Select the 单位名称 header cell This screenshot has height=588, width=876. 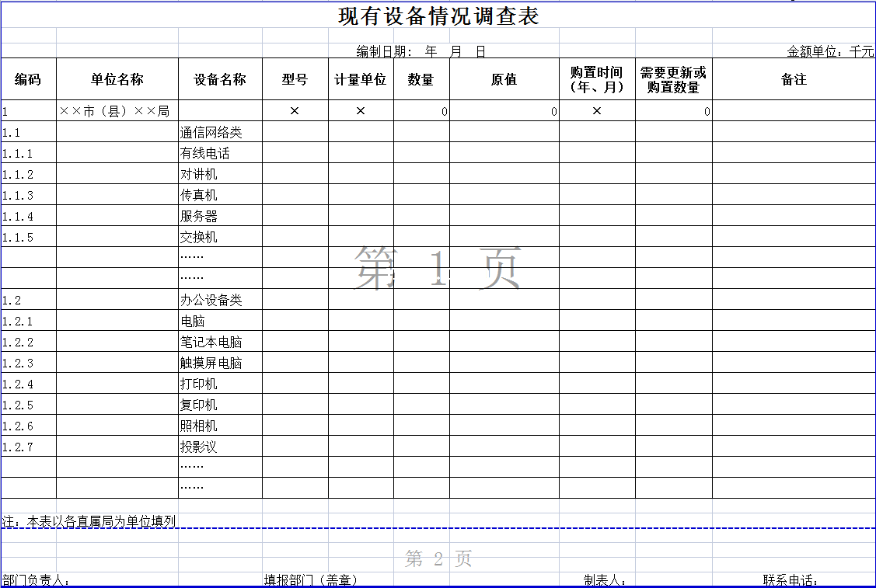(x=117, y=80)
